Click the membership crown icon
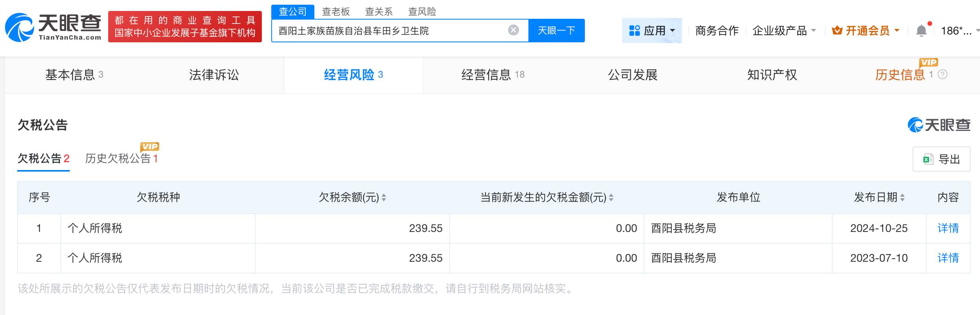 [837, 31]
